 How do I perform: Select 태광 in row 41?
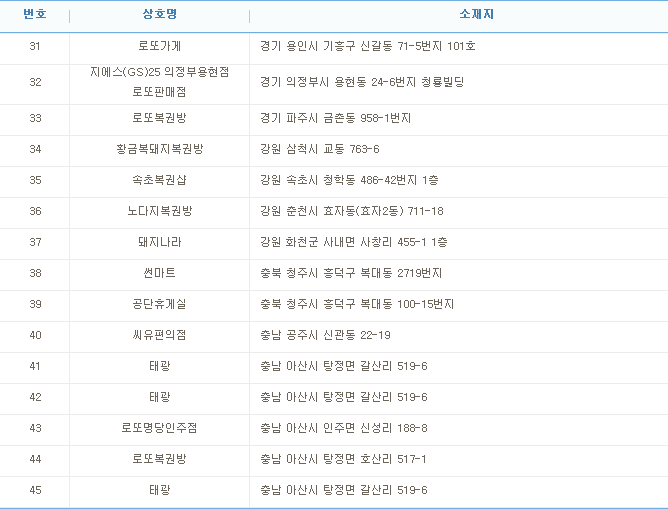(159, 366)
